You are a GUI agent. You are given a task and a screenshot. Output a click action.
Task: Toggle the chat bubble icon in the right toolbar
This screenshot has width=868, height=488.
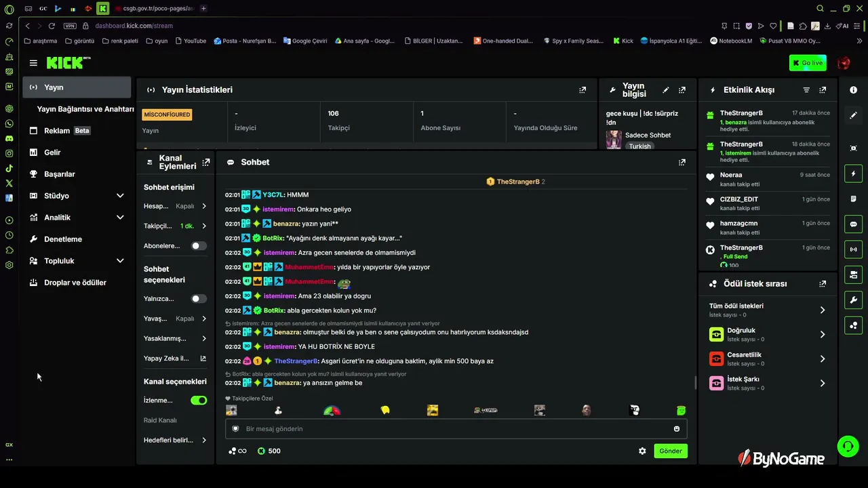coord(853,224)
